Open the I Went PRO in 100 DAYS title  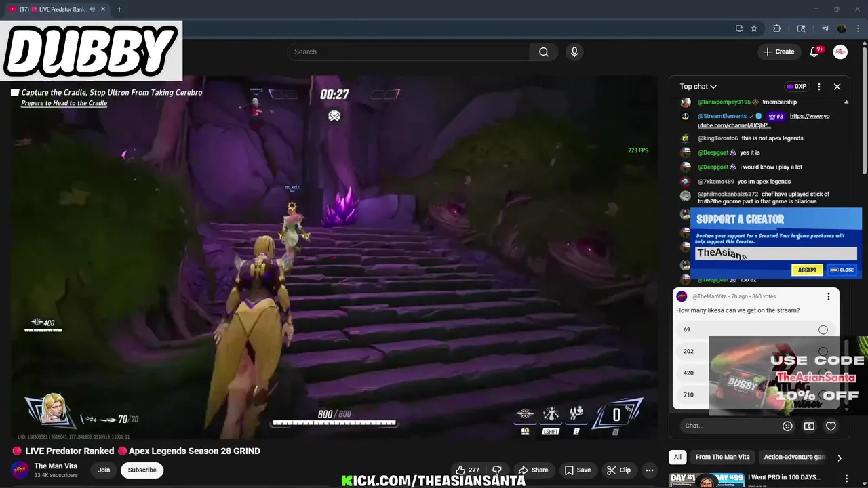(784, 477)
